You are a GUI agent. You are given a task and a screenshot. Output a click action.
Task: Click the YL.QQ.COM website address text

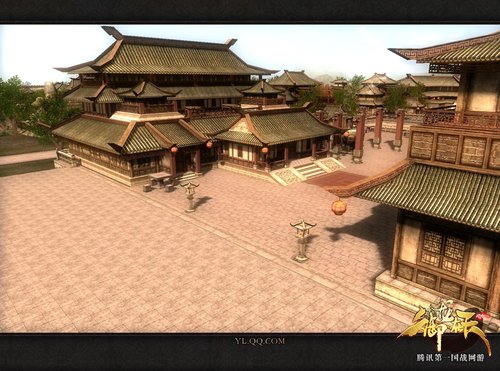(260, 341)
